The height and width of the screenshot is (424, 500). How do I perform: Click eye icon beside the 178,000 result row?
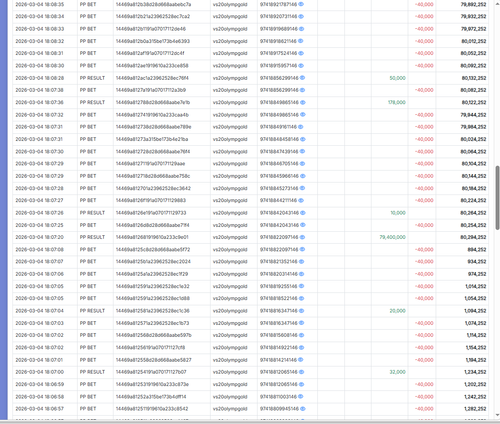[x=303, y=102]
